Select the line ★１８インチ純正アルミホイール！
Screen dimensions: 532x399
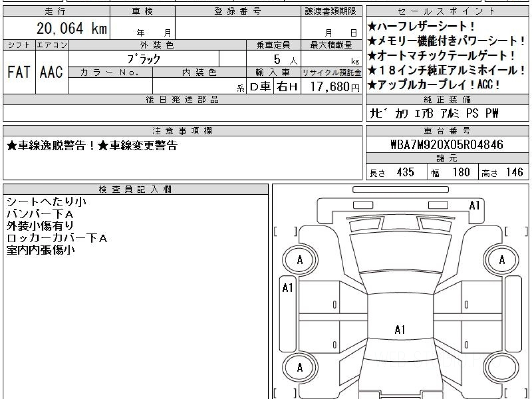pos(447,70)
